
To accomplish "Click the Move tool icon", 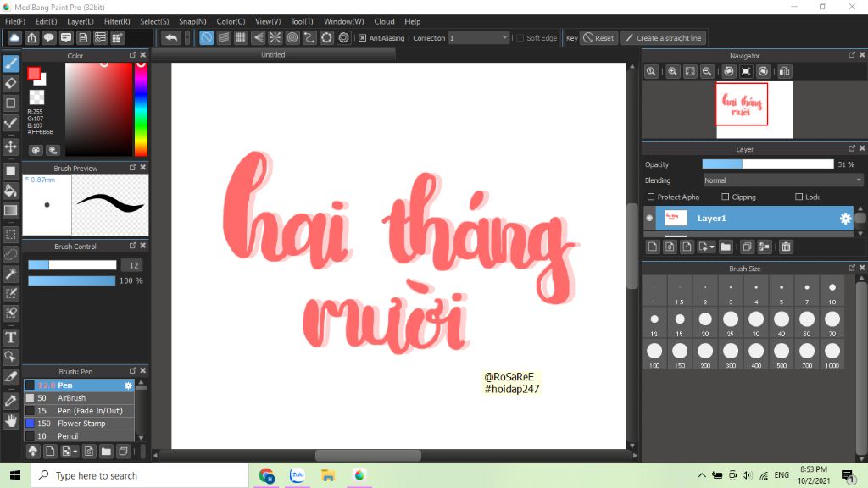I will [11, 147].
